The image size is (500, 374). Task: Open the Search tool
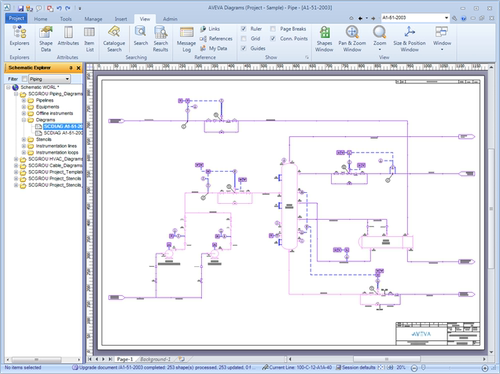(141, 36)
